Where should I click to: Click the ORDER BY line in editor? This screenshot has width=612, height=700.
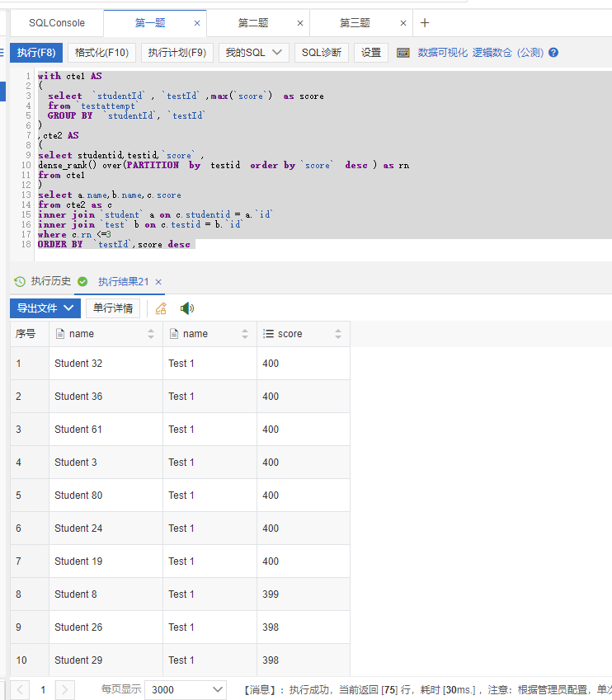(114, 245)
